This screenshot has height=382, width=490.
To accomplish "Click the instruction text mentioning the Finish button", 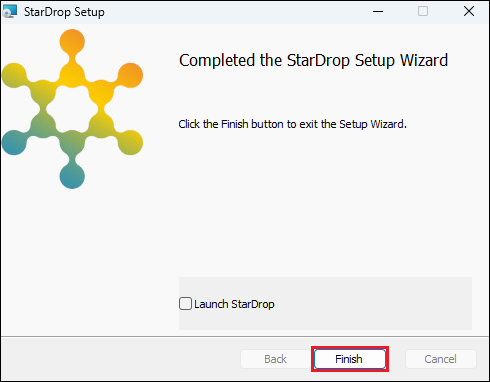I will 293,124.
